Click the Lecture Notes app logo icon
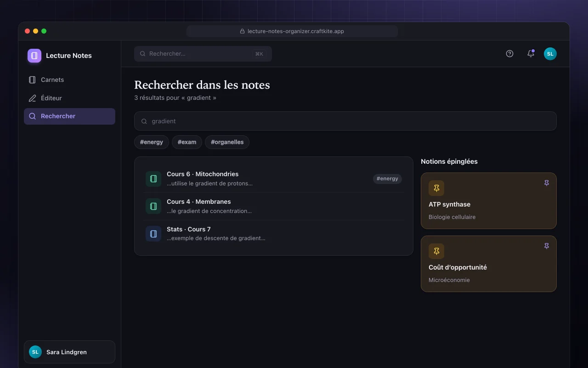Image resolution: width=588 pixels, height=368 pixels. [x=34, y=56]
